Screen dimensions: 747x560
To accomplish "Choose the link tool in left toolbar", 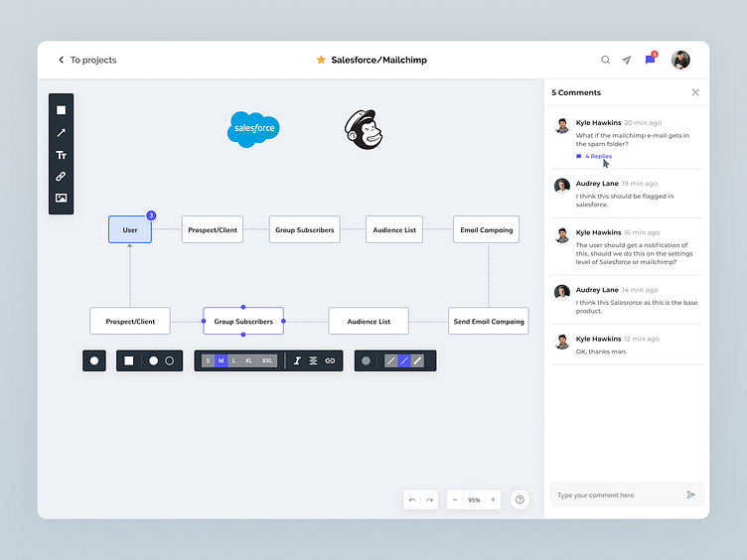I will (61, 177).
